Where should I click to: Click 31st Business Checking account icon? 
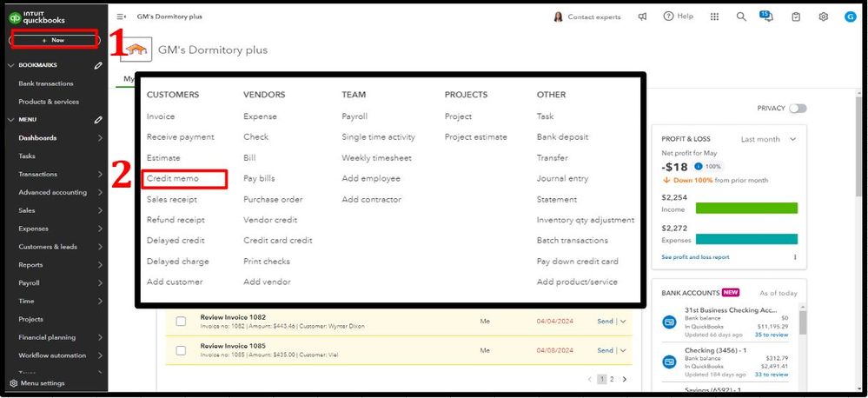669,322
